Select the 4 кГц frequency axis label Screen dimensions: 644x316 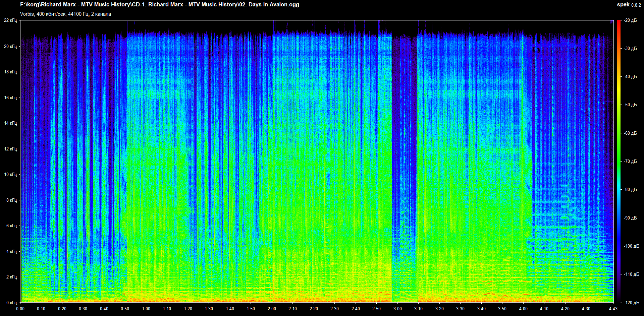tap(11, 251)
